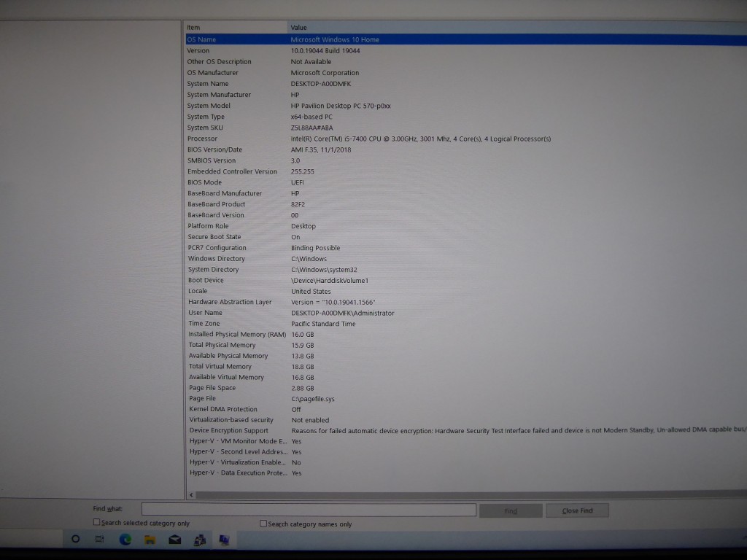Select the System Name item
Screen dimensions: 747x560
coord(208,84)
